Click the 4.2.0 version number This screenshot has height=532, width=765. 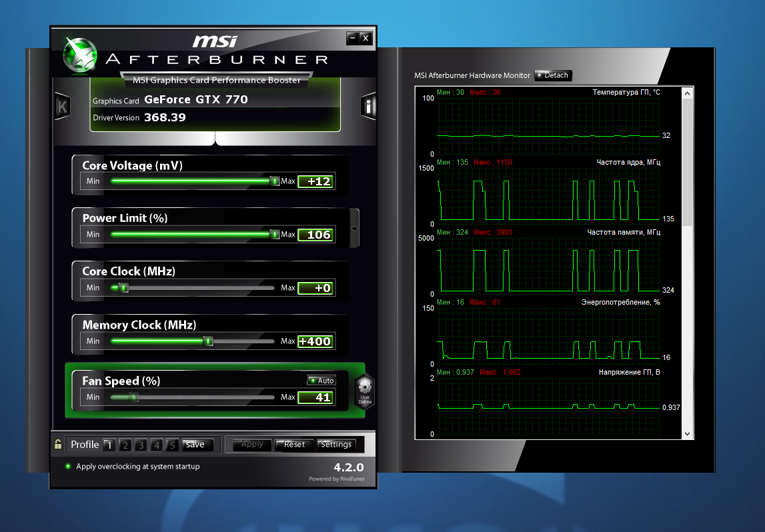tap(349, 467)
